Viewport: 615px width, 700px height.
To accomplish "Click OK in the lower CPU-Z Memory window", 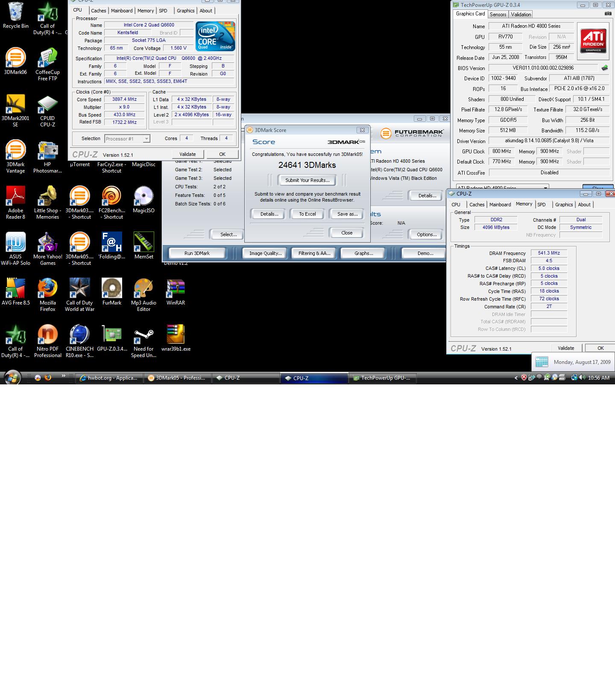I will tap(600, 348).
